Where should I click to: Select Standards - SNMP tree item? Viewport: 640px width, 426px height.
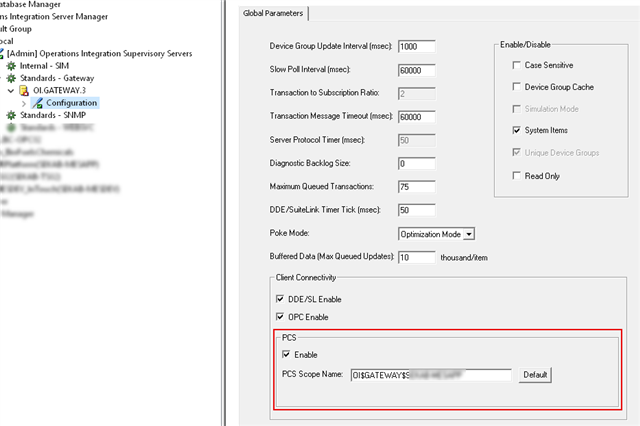pos(53,115)
